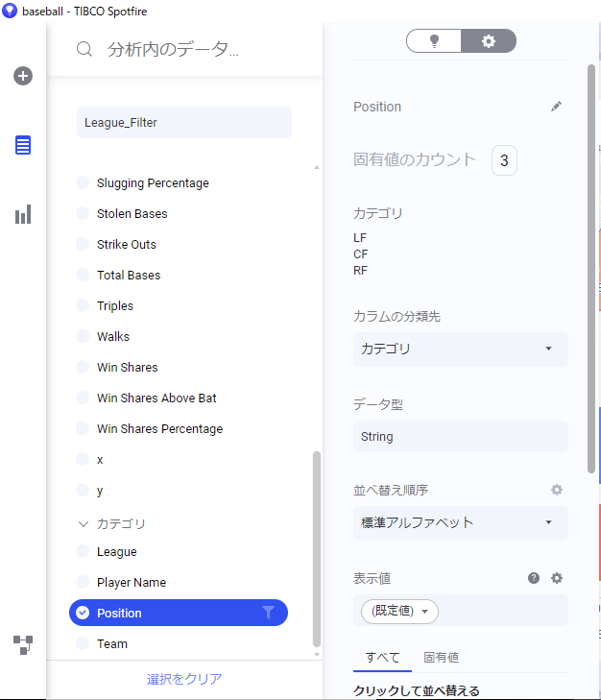Open the data canvas icon at bottom-left
This screenshot has height=700, width=601.
(23, 645)
